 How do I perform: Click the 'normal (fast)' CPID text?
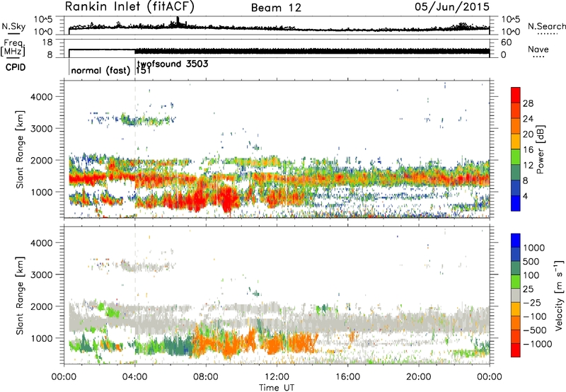100,70
